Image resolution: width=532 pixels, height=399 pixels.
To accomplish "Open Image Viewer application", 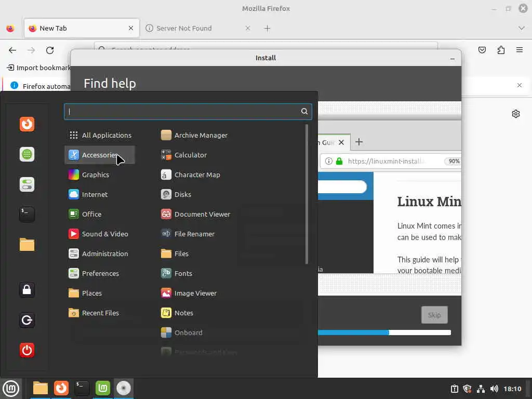I will (189, 293).
